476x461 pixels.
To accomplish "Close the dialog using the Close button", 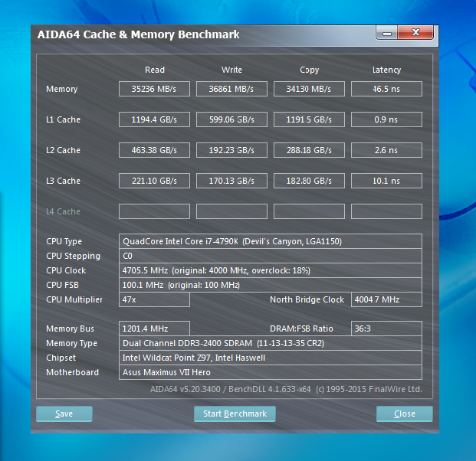I will [x=405, y=414].
